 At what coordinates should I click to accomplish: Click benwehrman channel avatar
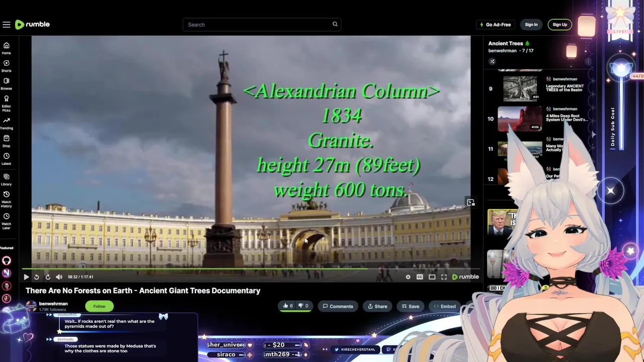tap(31, 306)
